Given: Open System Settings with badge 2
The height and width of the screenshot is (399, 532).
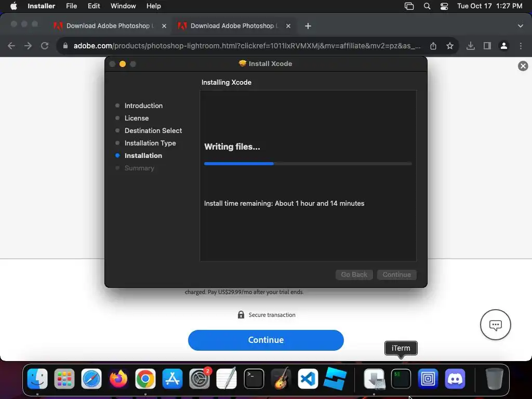Looking at the screenshot, I should click(199, 379).
